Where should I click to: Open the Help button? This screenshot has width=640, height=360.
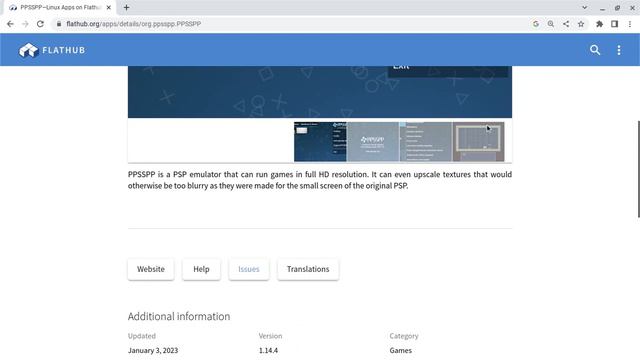(201, 269)
